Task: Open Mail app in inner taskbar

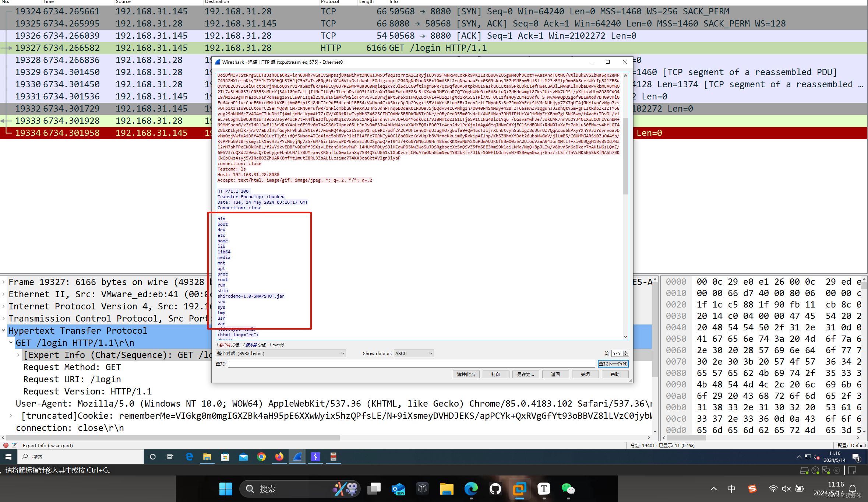Action: coord(243,457)
